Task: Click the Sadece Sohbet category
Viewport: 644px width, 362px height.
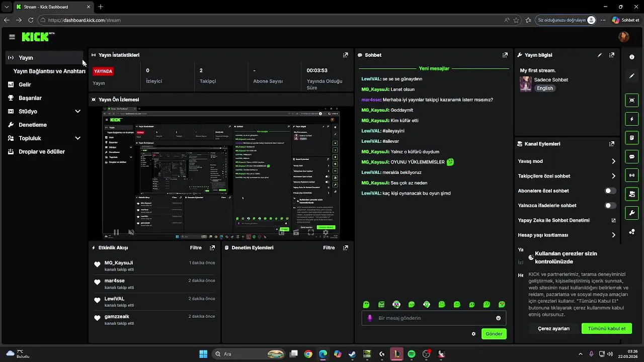Action: 551,80
